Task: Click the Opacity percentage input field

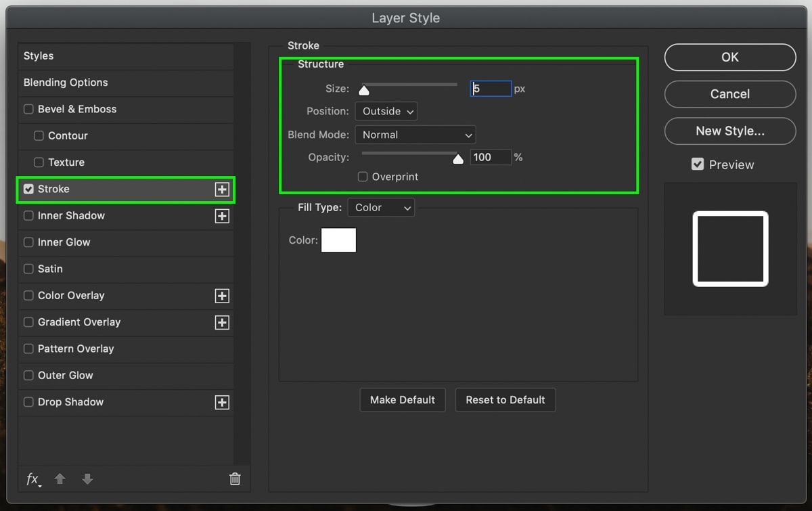Action: click(x=491, y=157)
